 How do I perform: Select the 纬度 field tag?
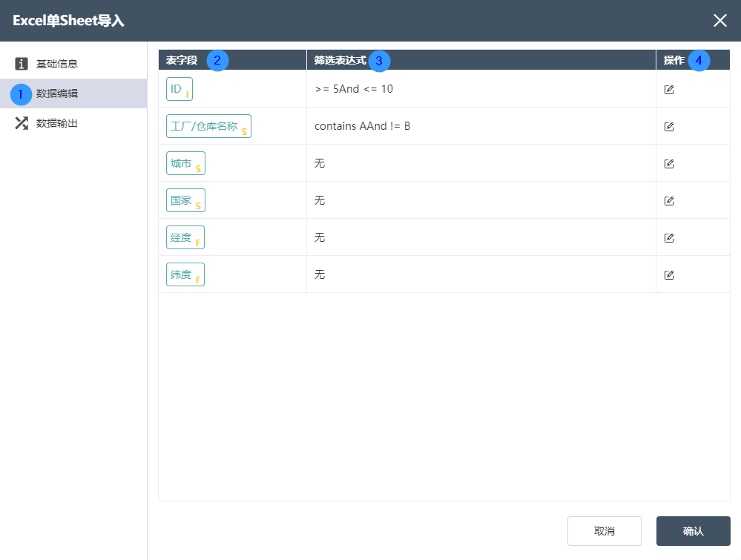coord(185,274)
